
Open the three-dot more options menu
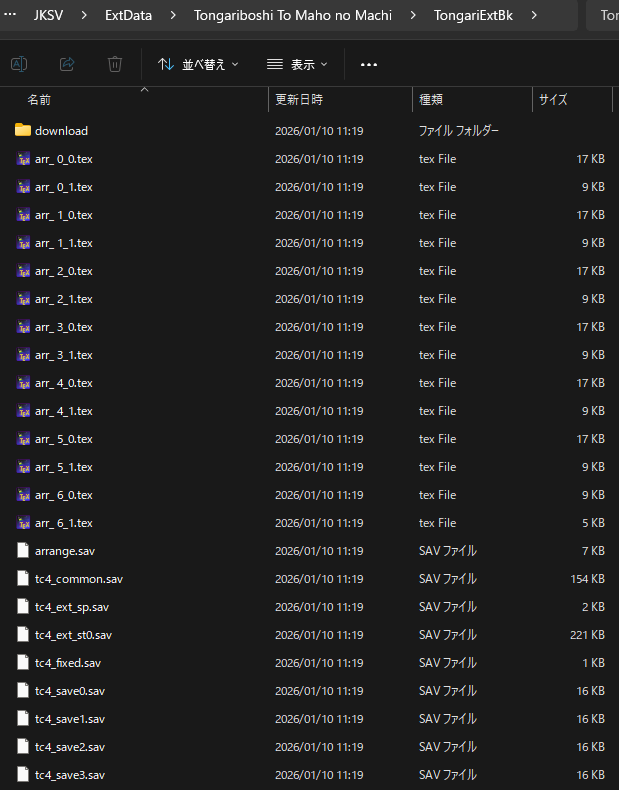tap(369, 64)
